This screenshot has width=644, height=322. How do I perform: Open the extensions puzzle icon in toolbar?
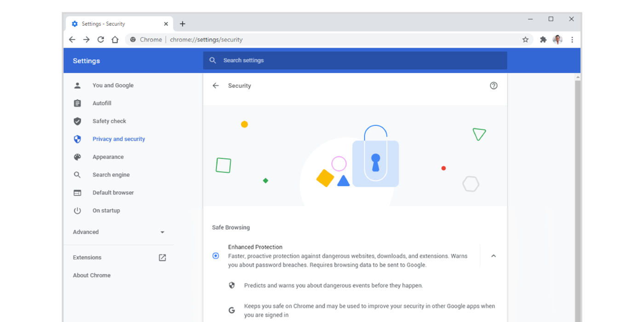coord(543,40)
